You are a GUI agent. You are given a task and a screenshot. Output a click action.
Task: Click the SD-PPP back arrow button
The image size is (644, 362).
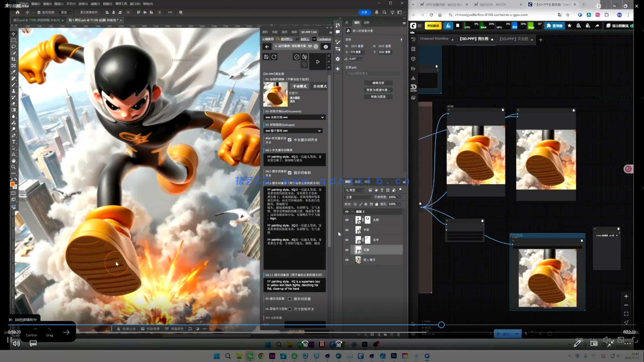[x=267, y=47]
